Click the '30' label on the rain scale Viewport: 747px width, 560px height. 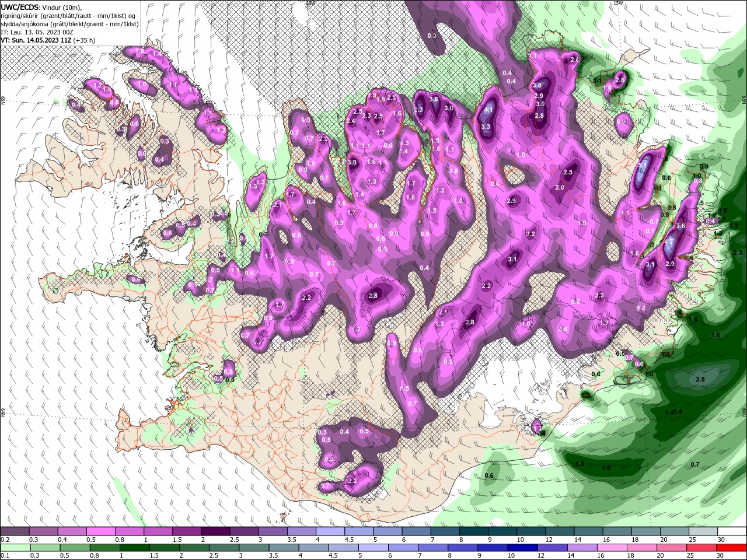pos(720,556)
